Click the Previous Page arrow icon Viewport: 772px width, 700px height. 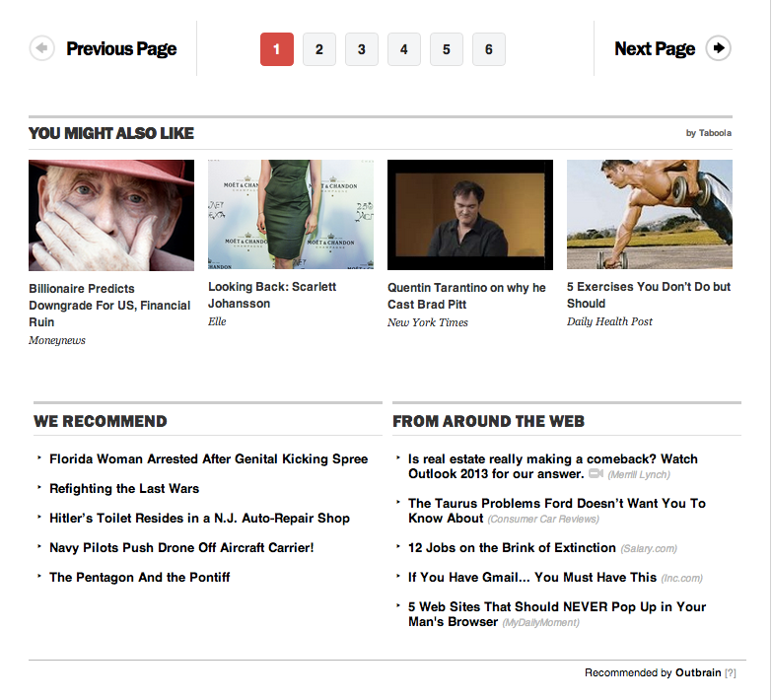click(41, 48)
